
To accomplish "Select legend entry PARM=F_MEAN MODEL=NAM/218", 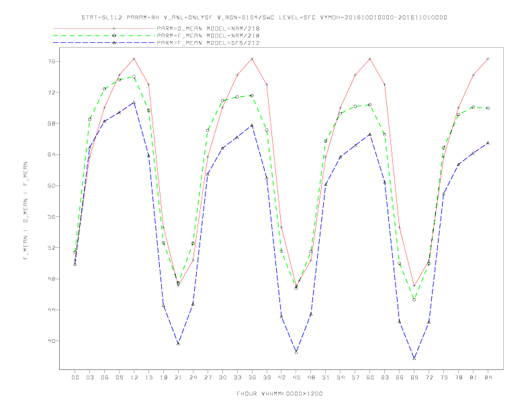I will coord(208,36).
